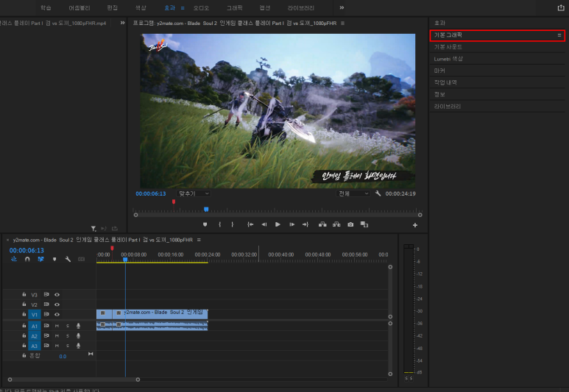Add a marker from timeline toolbar
The height and width of the screenshot is (392, 569).
point(54,259)
